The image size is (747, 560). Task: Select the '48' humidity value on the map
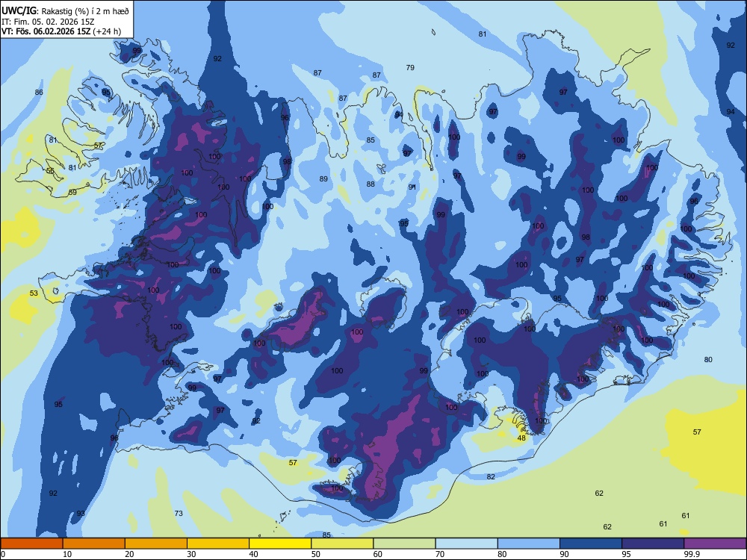pos(521,438)
